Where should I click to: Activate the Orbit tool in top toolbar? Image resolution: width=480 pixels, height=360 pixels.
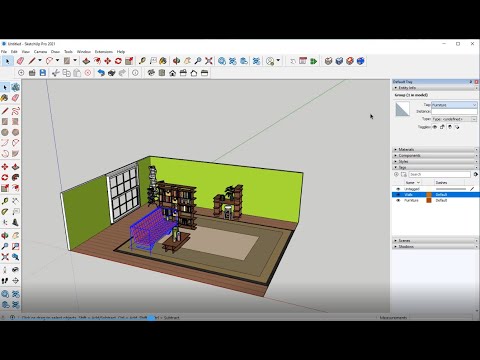(176, 61)
